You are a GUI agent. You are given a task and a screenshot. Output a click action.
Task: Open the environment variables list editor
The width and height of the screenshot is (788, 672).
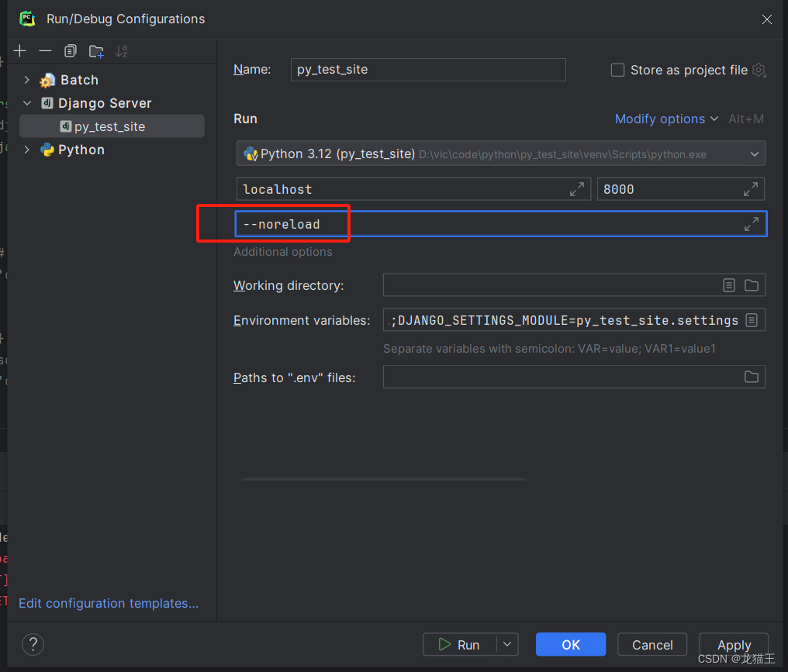tap(751, 319)
